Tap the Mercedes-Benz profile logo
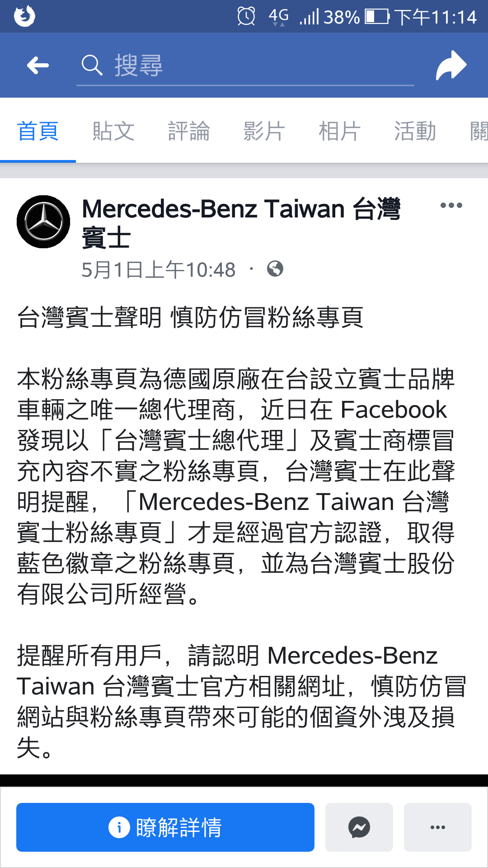 pos(43,222)
